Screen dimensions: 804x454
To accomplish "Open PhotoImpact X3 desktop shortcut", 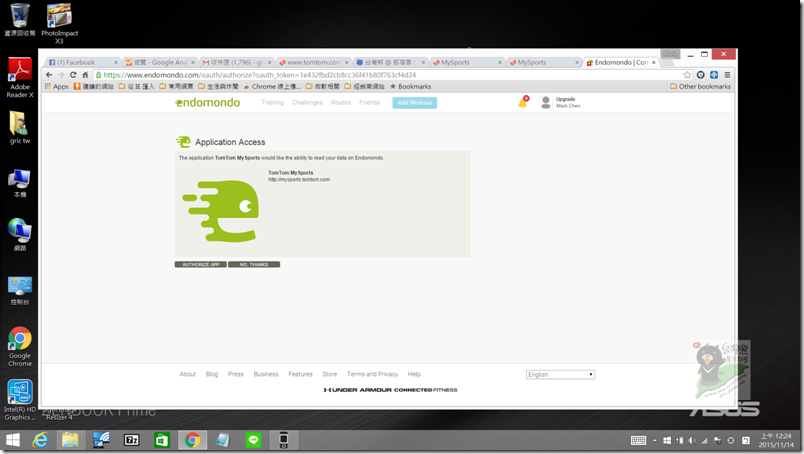I will pos(59,23).
